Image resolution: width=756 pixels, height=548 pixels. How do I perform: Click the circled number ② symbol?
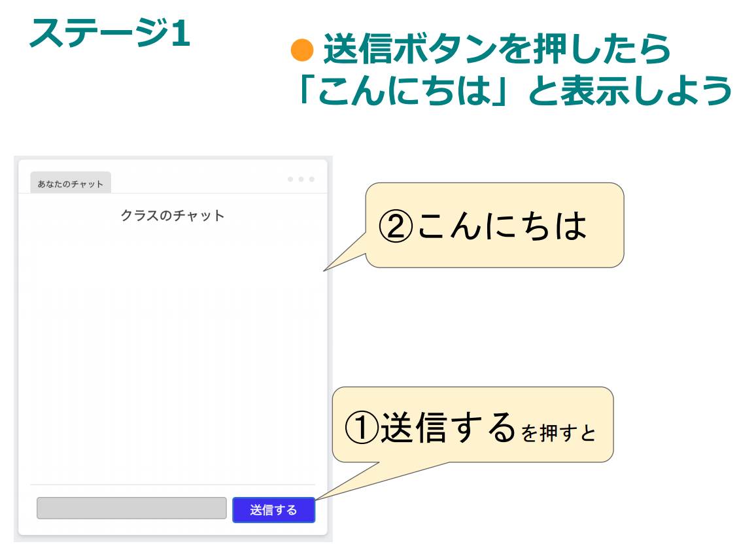pyautogui.click(x=396, y=226)
